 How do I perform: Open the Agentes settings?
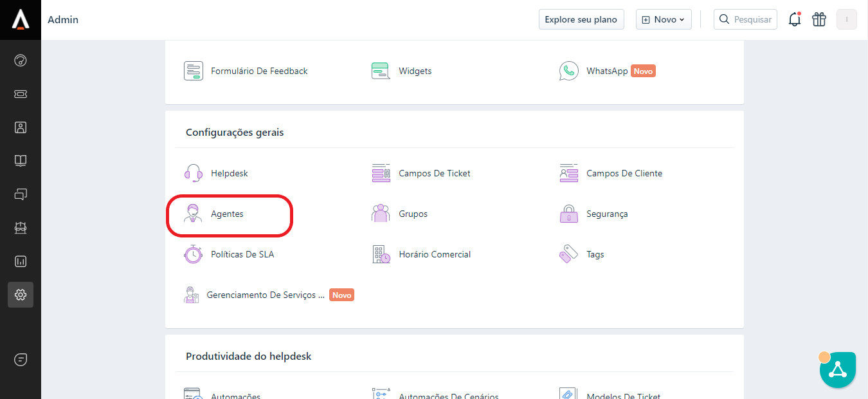point(227,214)
